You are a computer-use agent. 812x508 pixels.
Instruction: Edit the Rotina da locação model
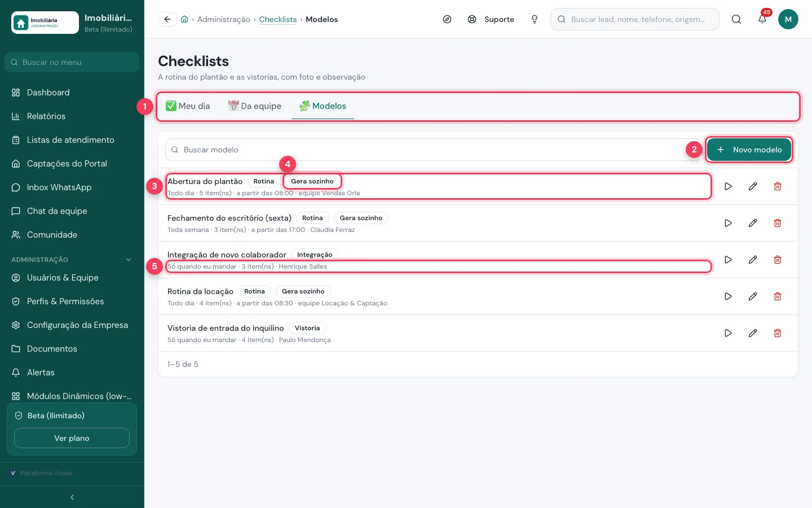[753, 296]
